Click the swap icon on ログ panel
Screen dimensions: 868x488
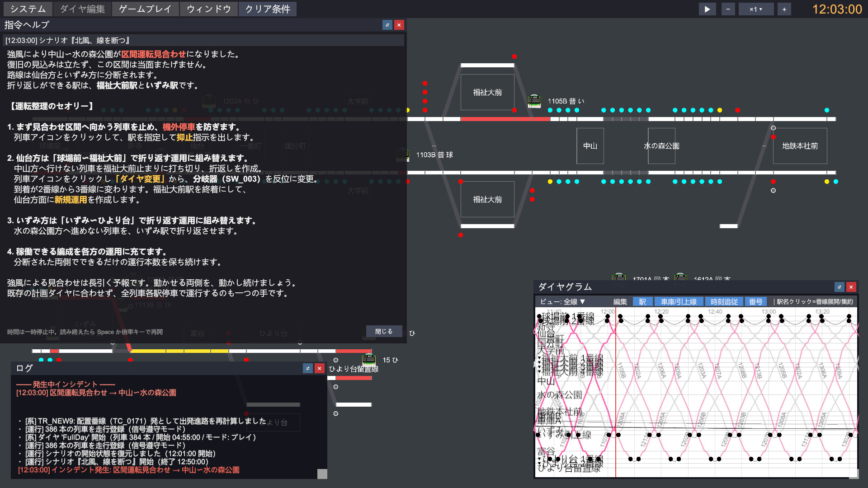pyautogui.click(x=307, y=368)
